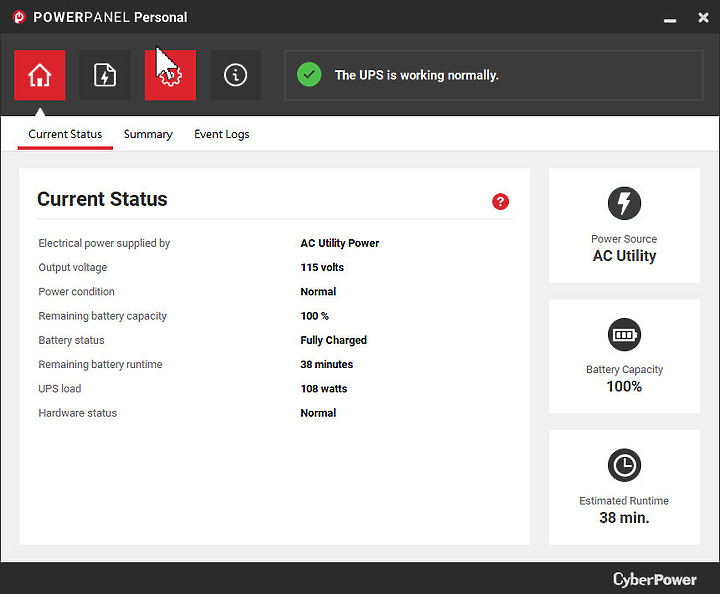Click the Battery Capacity battery icon
720x594 pixels.
624,334
